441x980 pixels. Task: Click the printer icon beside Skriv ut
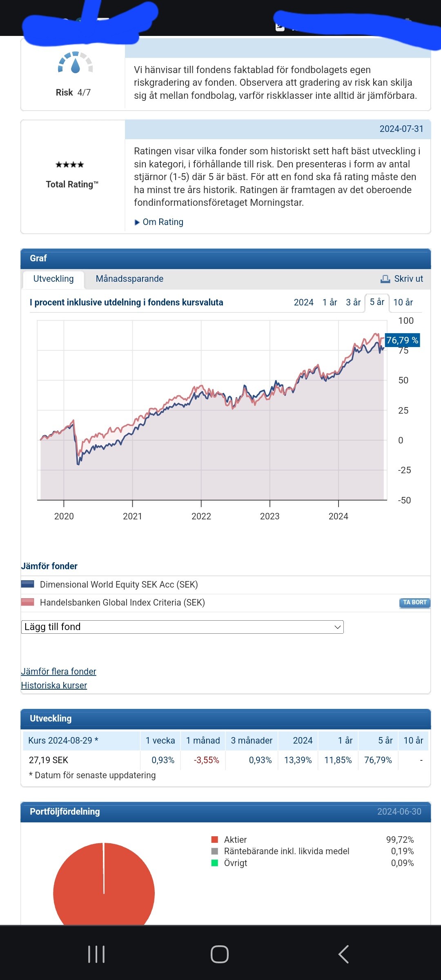[385, 279]
